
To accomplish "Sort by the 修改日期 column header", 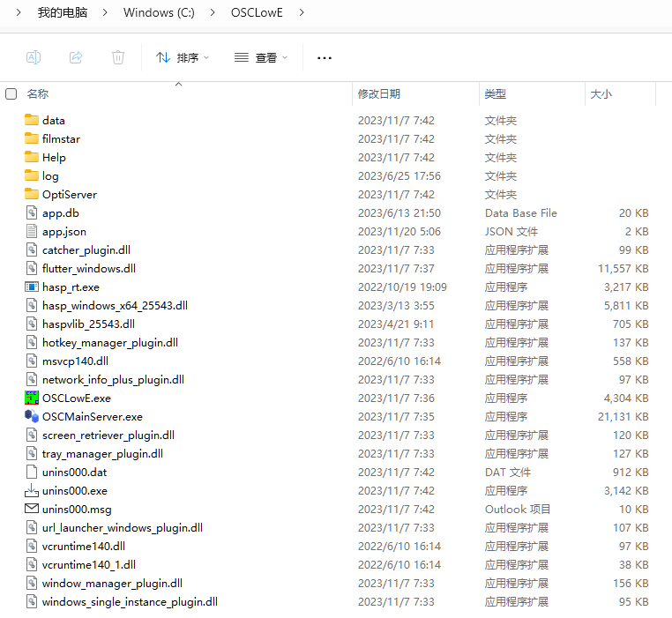I will point(379,93).
